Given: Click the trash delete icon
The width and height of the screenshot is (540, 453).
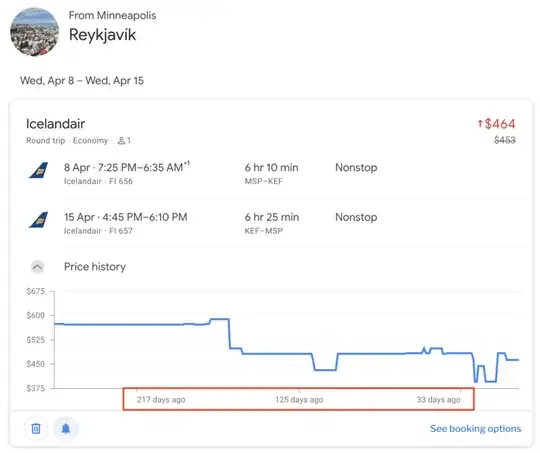Looking at the screenshot, I should pyautogui.click(x=36, y=429).
